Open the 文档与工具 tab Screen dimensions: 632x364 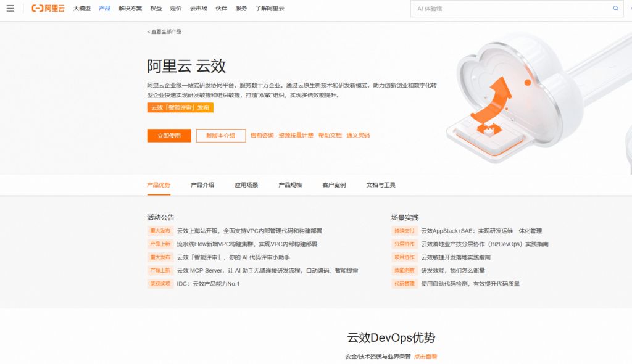[381, 184]
